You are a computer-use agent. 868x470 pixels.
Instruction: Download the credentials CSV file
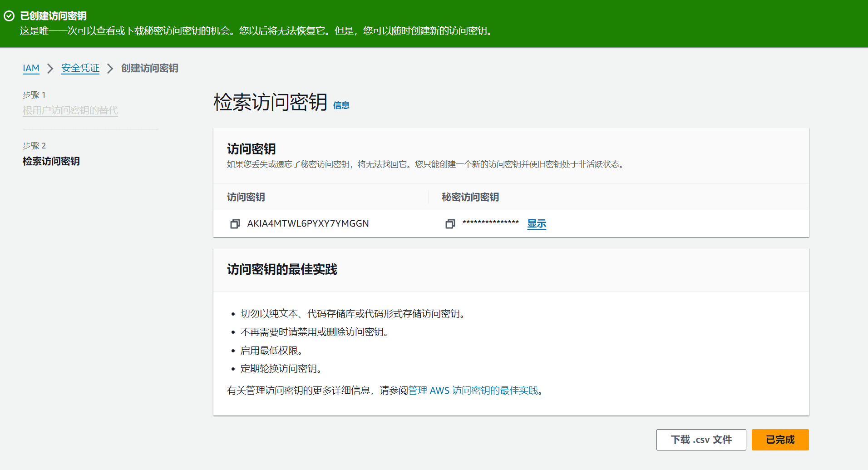[701, 440]
